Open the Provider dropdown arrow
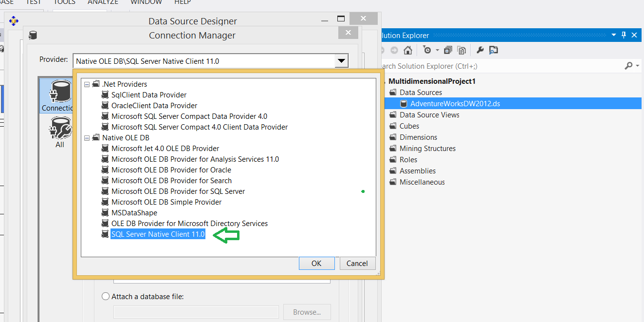The height and width of the screenshot is (322, 644). [342, 61]
